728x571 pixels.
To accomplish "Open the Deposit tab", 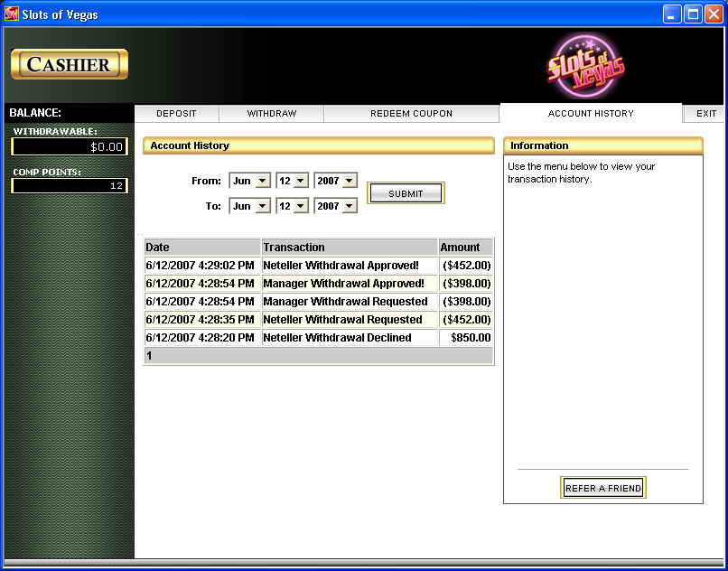I will click(176, 114).
